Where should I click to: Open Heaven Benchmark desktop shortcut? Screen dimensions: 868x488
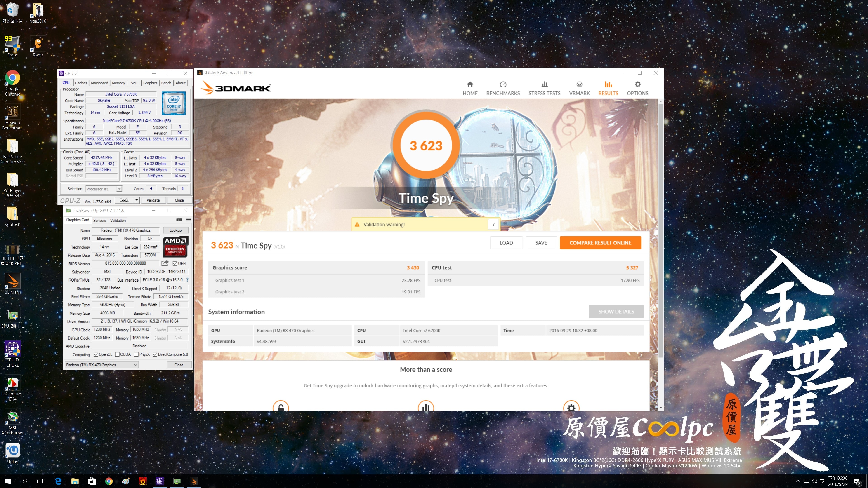pyautogui.click(x=12, y=117)
